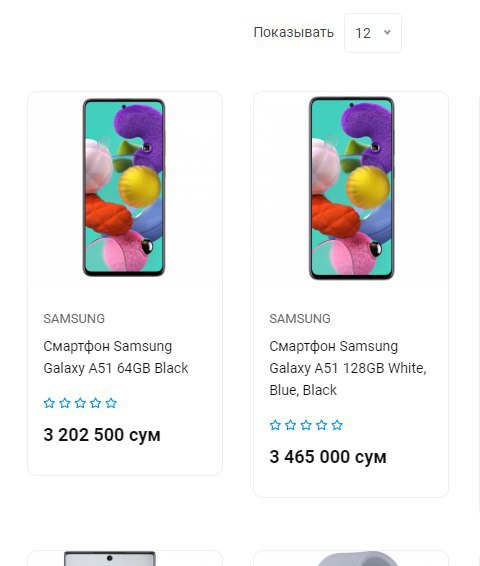Rate the 128GB phone one star
Viewport: 480px width, 566px height.
[x=275, y=425]
